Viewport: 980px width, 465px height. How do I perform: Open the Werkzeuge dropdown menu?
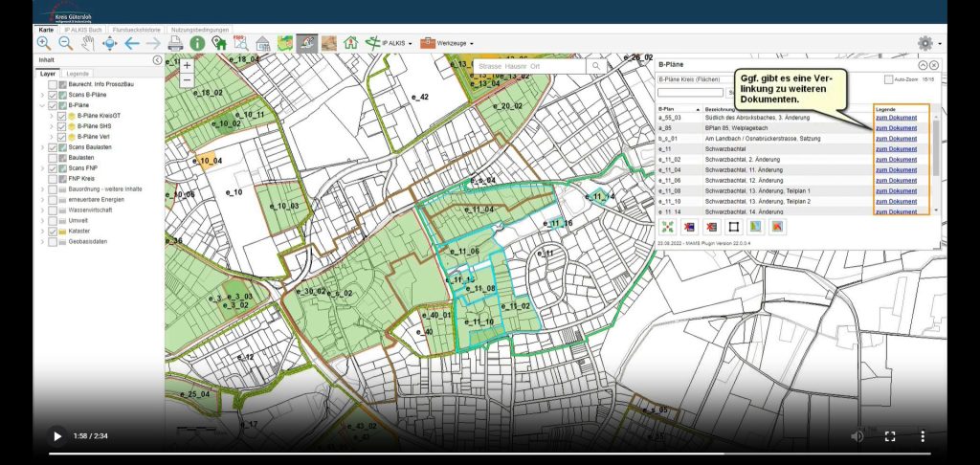pos(448,43)
